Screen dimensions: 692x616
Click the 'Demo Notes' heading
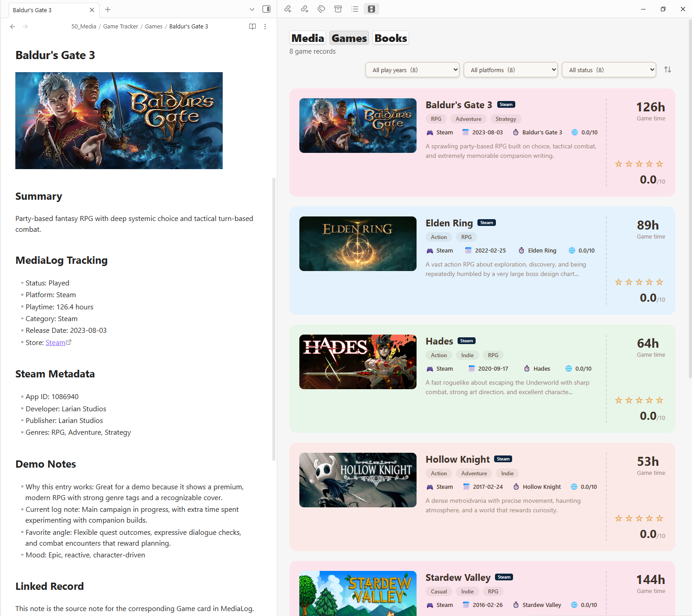[x=46, y=464]
